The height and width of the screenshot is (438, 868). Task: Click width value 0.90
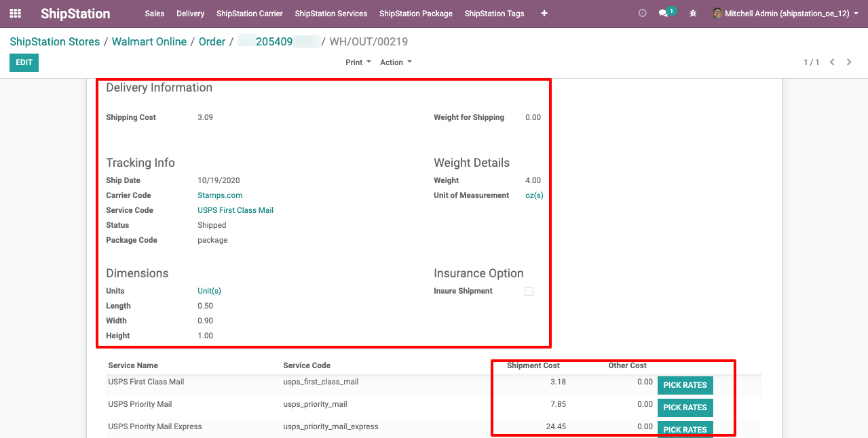tap(205, 321)
